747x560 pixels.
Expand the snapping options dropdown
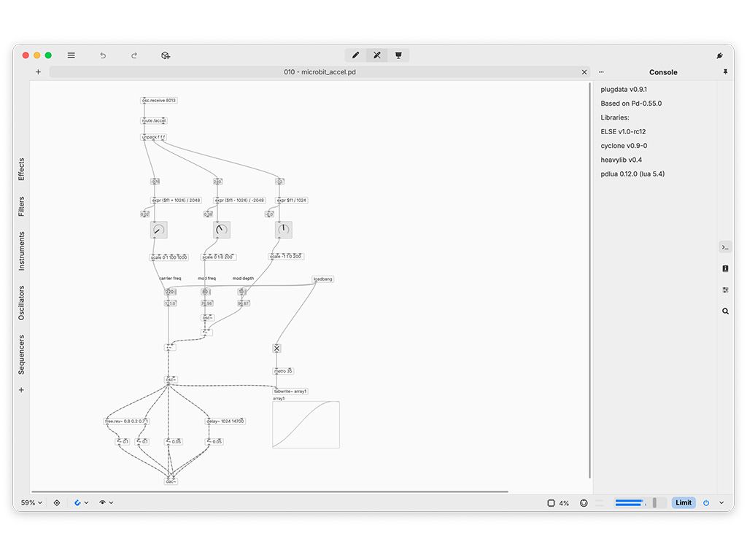87,502
